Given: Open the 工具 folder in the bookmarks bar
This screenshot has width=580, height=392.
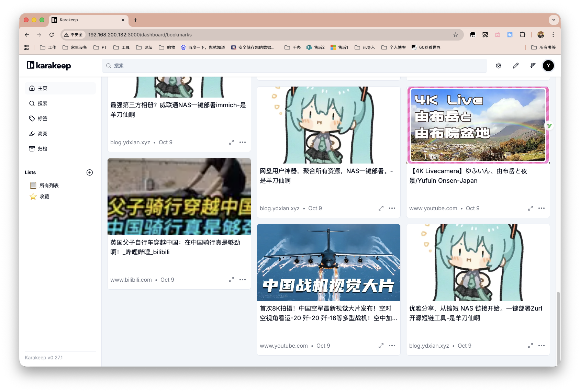Looking at the screenshot, I should point(121,47).
